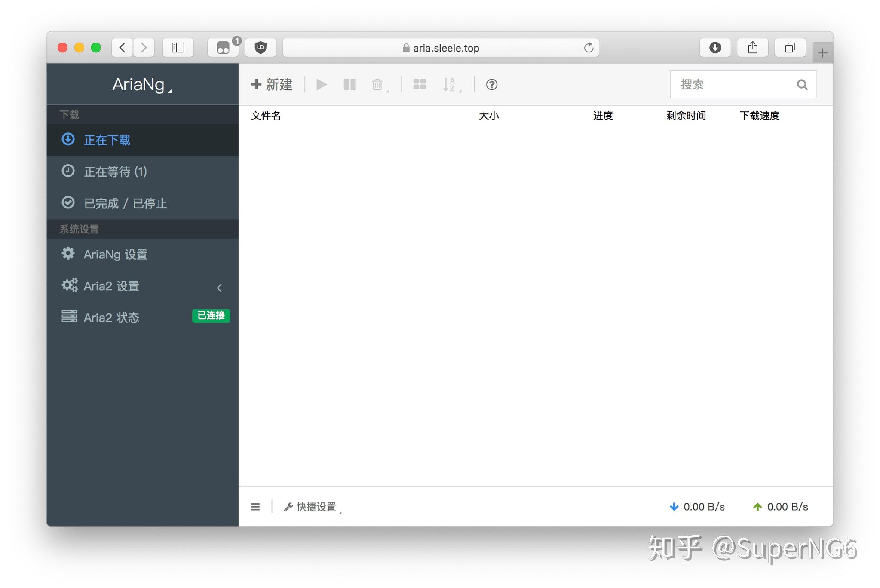880x588 pixels.
Task: Open the hamburger menu in bottom status bar
Action: click(255, 506)
